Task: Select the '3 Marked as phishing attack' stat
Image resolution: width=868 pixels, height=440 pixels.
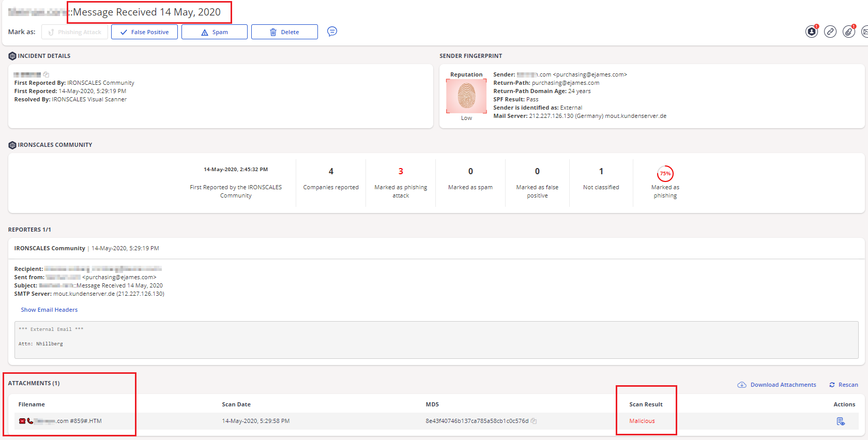Action: pyautogui.click(x=401, y=183)
